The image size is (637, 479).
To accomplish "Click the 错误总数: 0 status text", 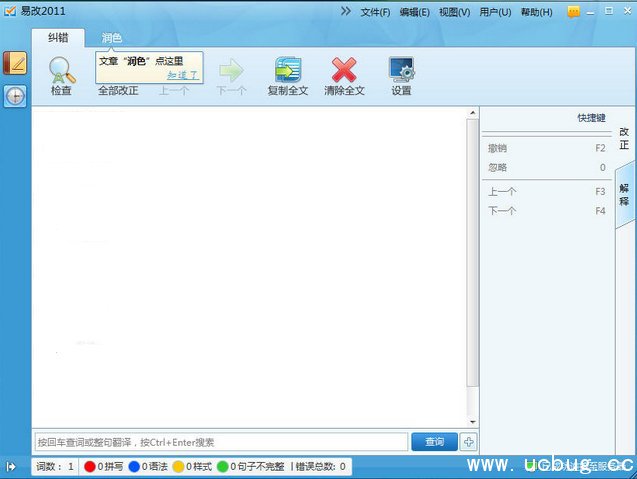I will tap(320, 466).
